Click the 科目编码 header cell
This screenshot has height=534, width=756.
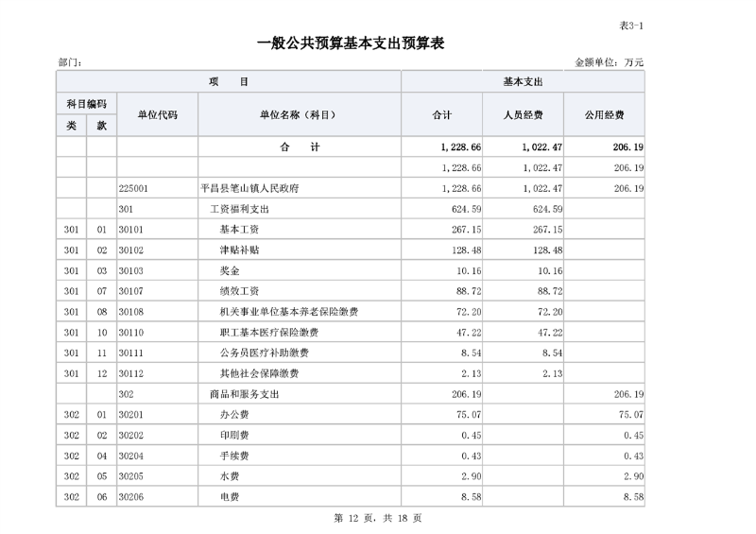86,103
